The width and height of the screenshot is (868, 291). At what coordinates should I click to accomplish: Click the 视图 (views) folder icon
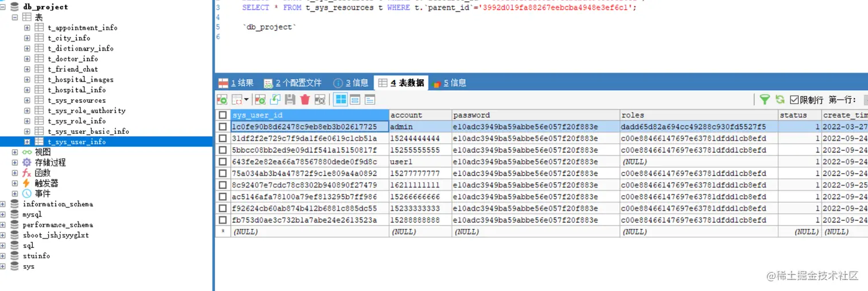click(x=26, y=152)
